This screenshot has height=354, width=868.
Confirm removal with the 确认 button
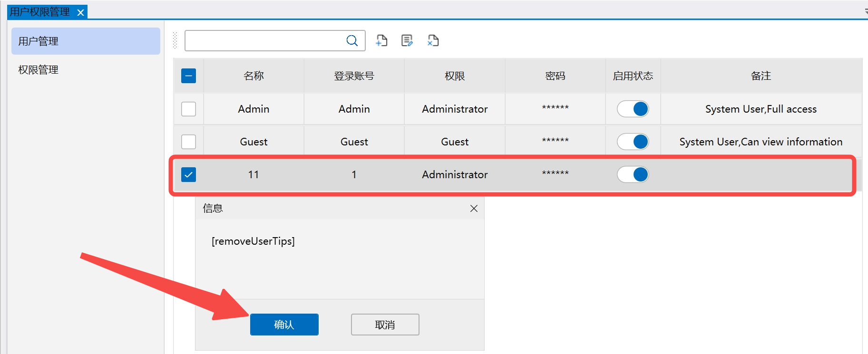[284, 325]
